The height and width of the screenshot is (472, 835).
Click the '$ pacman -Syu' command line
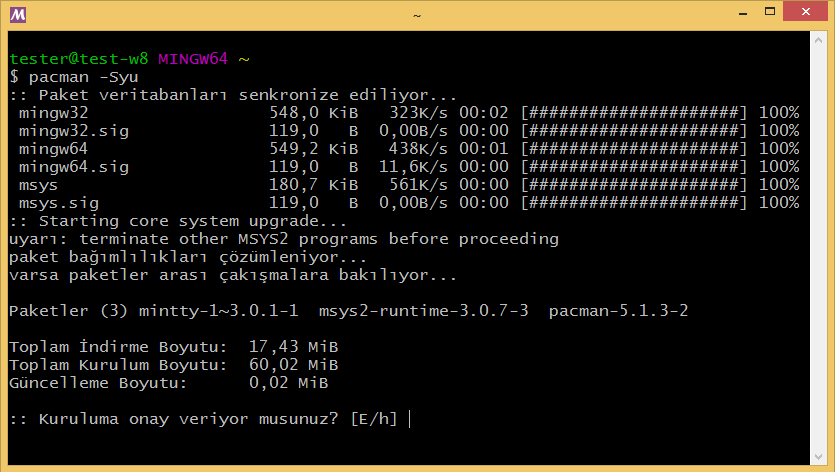tap(74, 77)
